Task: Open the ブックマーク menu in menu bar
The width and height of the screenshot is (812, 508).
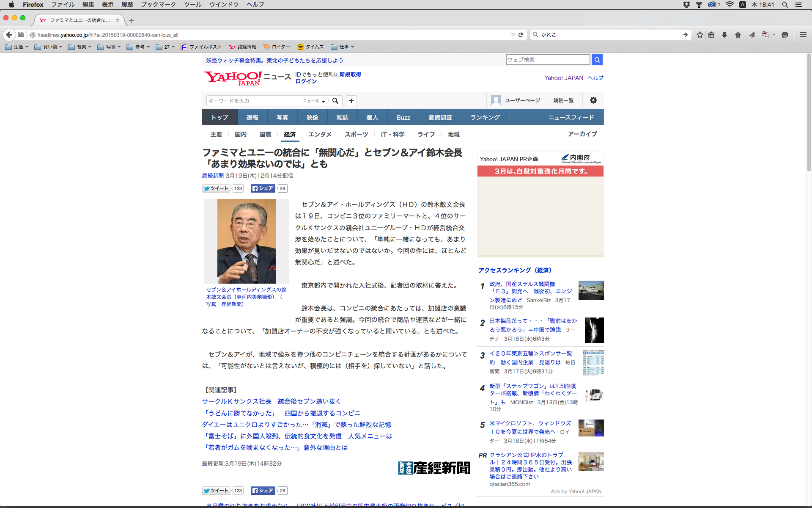Action: pyautogui.click(x=158, y=5)
